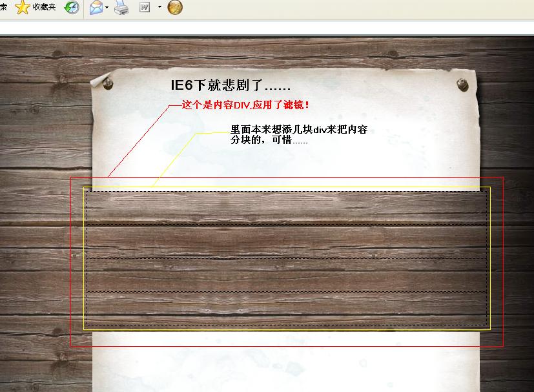Click the Print icon
Viewport: 534px width, 392px height.
(121, 7)
